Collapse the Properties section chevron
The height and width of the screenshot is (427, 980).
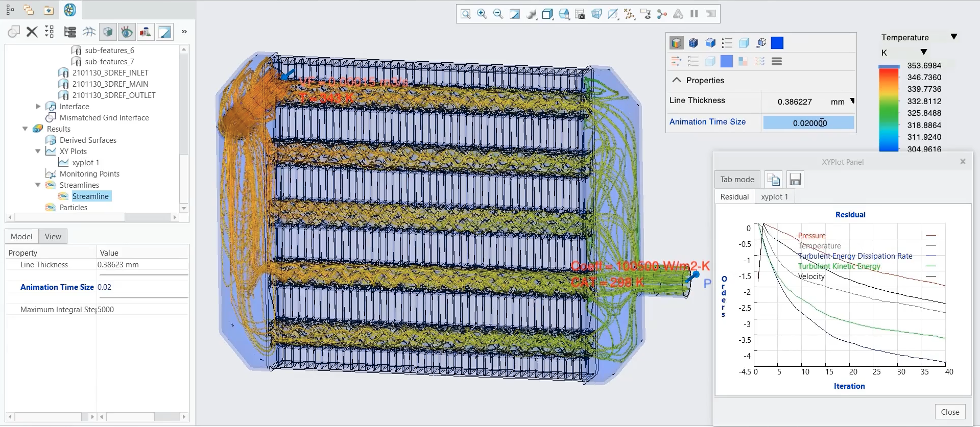677,80
